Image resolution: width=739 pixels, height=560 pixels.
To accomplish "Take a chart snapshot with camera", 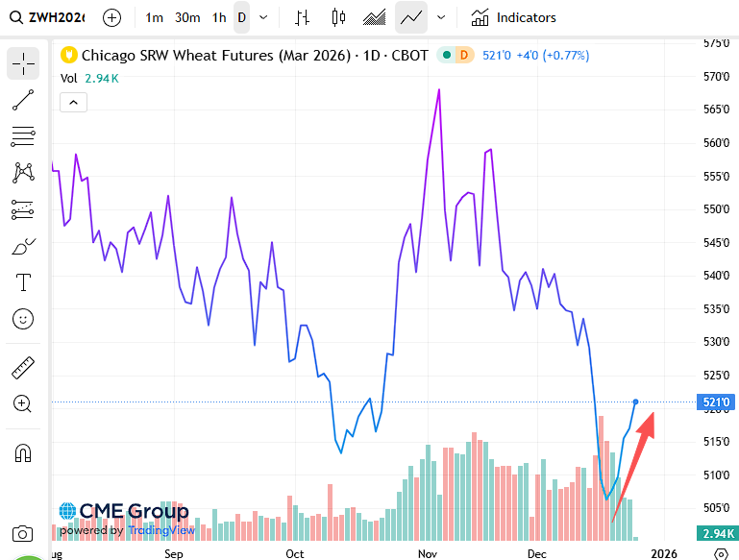I will (23, 533).
